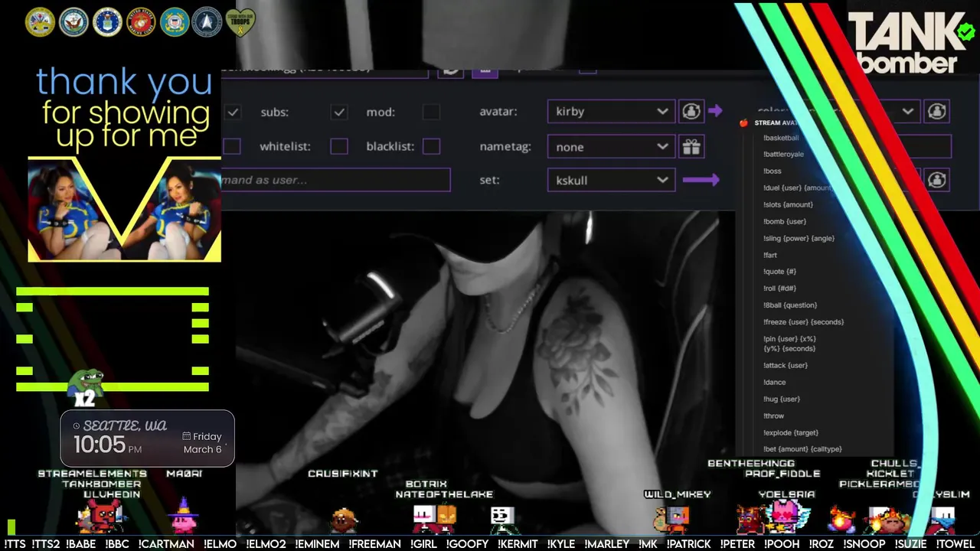
Task: Toggle the blacklist checkbox
Action: (432, 146)
